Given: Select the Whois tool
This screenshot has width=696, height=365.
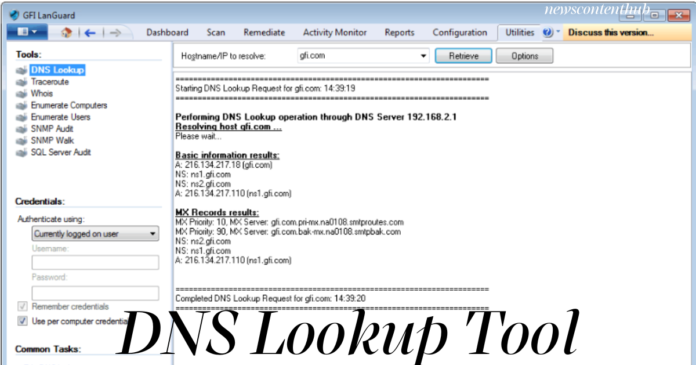Looking at the screenshot, I should coord(42,93).
